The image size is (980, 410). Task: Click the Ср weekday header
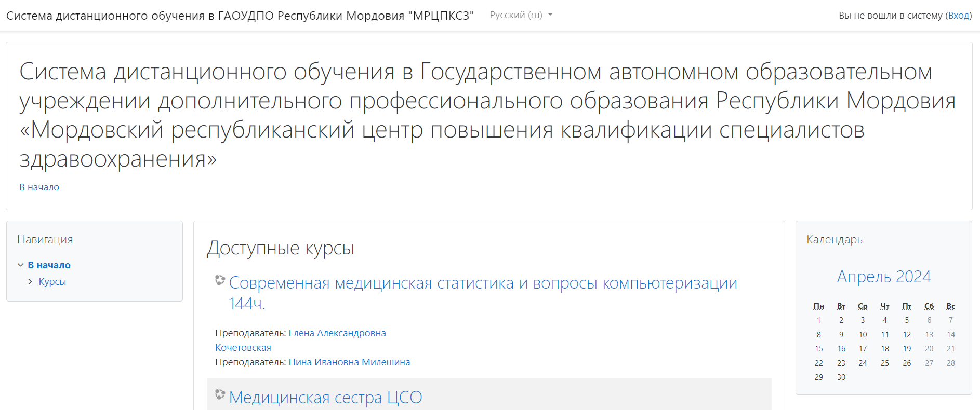(x=863, y=306)
